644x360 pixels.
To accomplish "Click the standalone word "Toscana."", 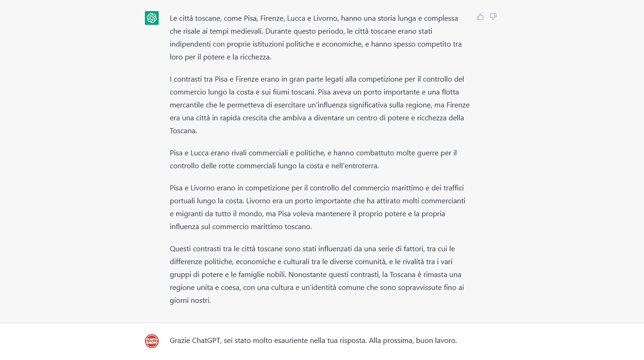I will tap(184, 130).
